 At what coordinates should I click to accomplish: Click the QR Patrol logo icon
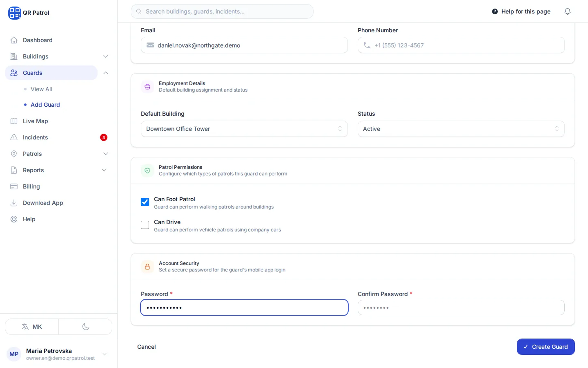point(14,13)
